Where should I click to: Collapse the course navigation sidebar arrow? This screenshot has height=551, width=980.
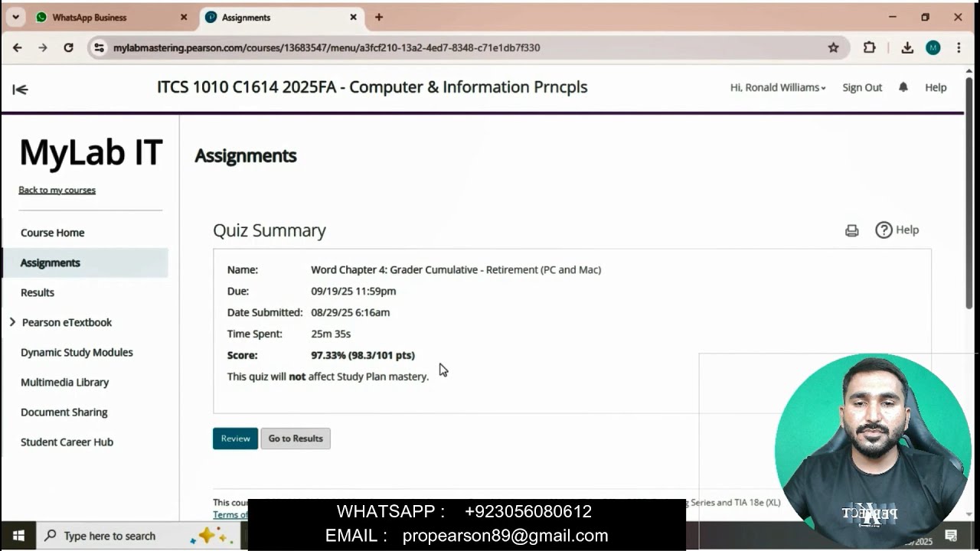(x=20, y=90)
